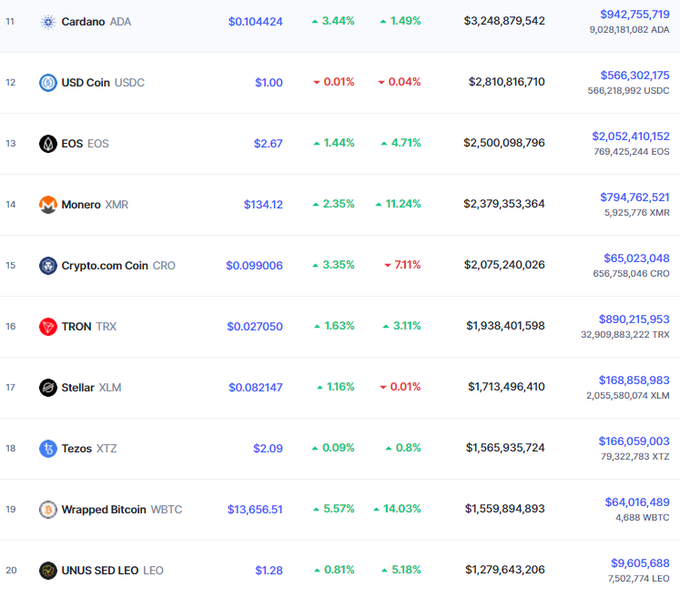Click Cardano volume $942,755,719

point(635,14)
